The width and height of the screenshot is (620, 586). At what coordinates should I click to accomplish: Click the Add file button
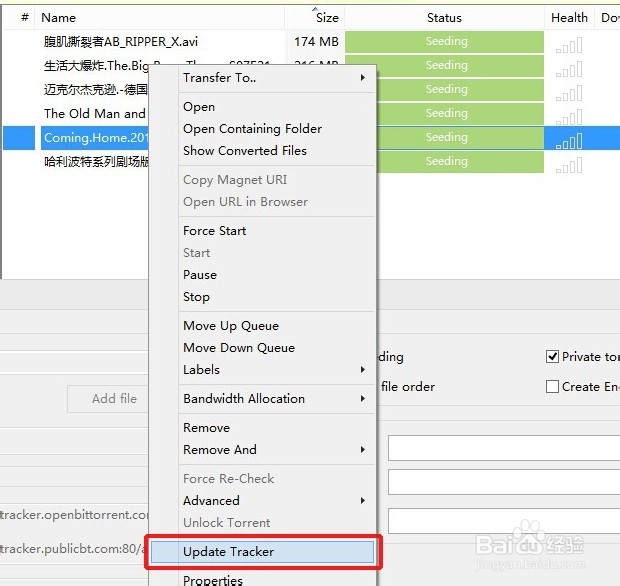[114, 398]
